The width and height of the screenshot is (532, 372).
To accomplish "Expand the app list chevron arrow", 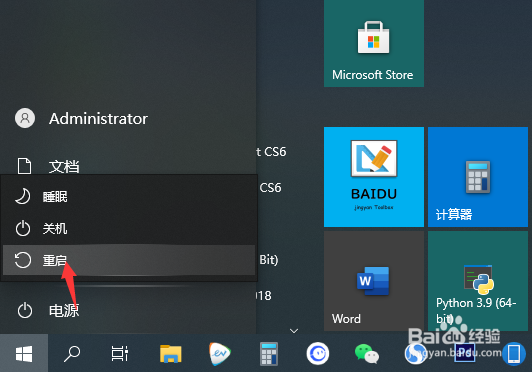I will pos(294,331).
